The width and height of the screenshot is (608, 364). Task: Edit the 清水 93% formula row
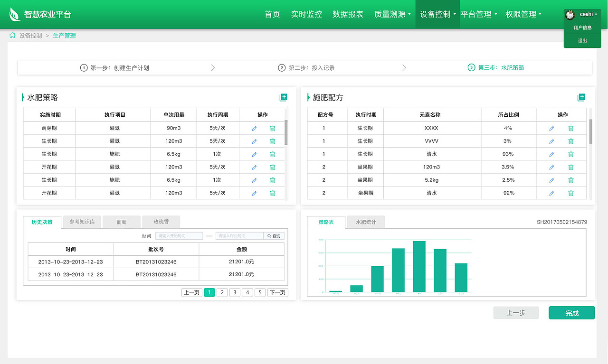(x=551, y=154)
